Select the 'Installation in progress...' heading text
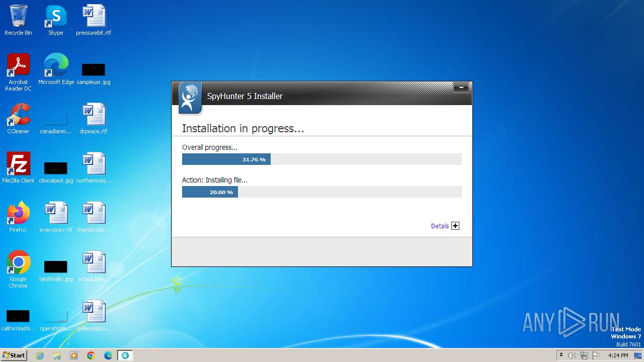644x362 pixels. click(243, 129)
